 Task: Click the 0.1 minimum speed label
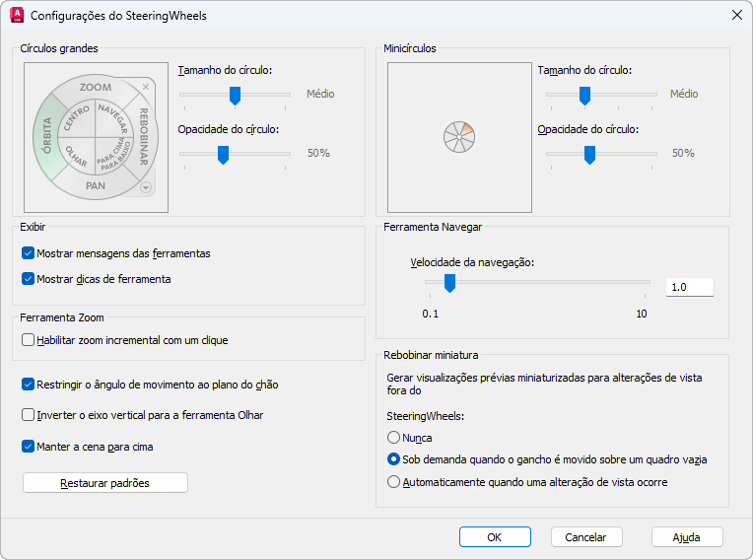click(x=431, y=314)
